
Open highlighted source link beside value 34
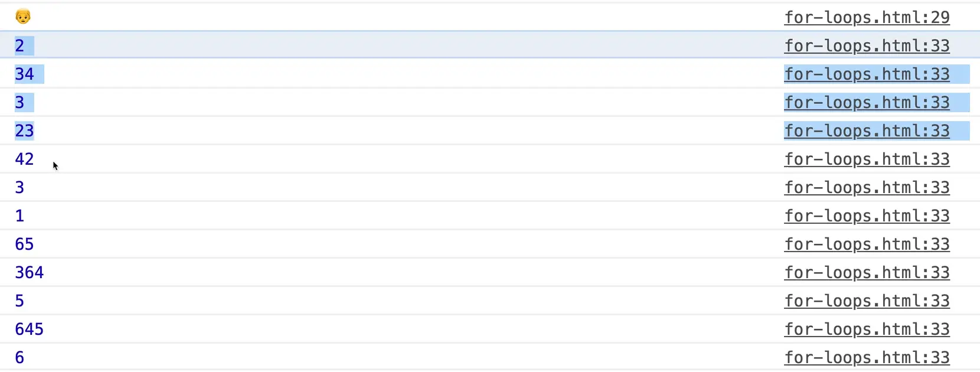(x=867, y=74)
